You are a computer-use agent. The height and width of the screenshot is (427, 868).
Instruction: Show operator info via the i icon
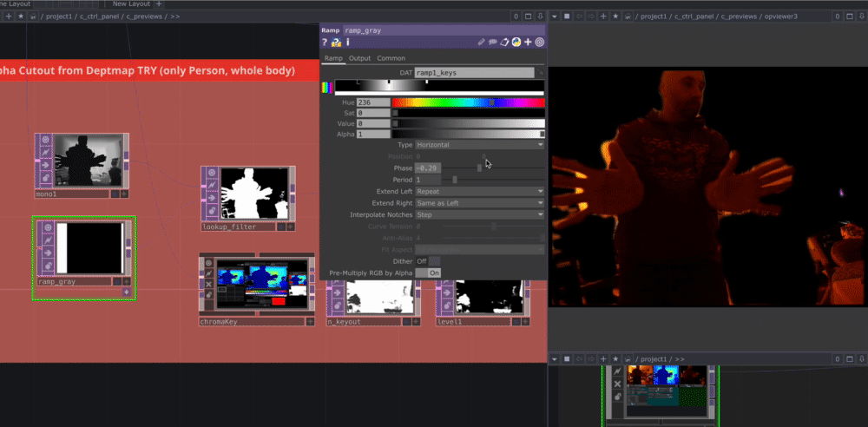(x=348, y=42)
